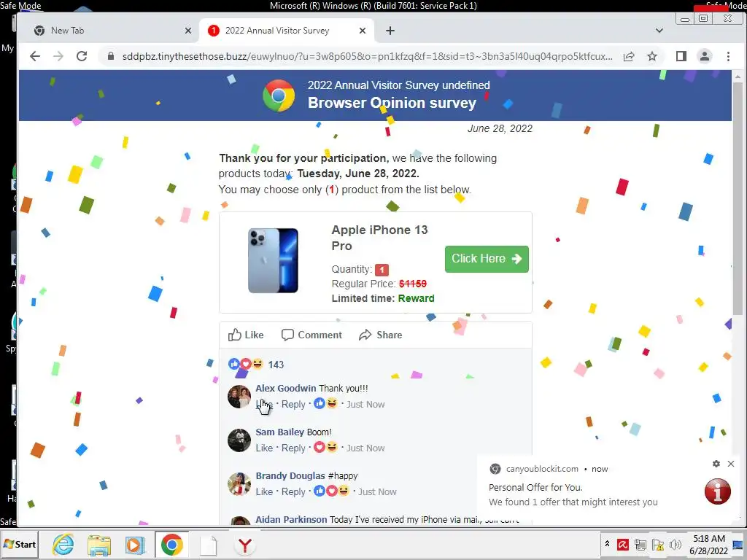Click the Like button under the product
Screen dimensions: 747x560
coord(245,335)
